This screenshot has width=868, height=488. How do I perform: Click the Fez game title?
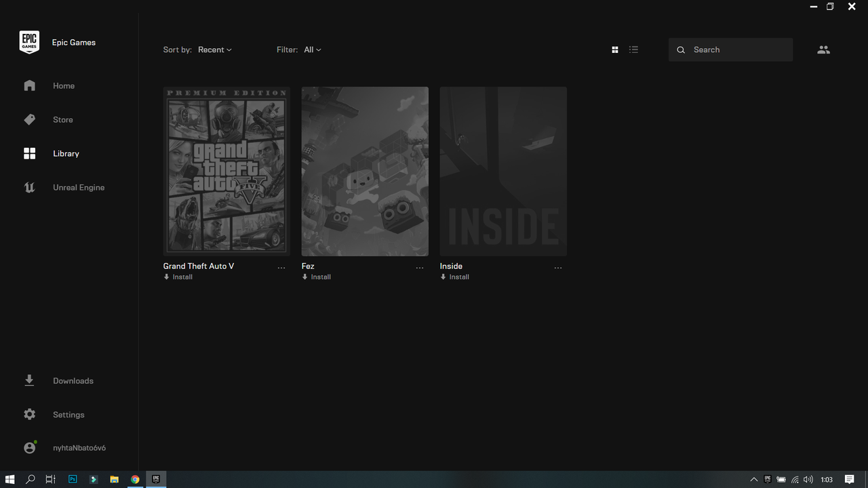(x=308, y=266)
